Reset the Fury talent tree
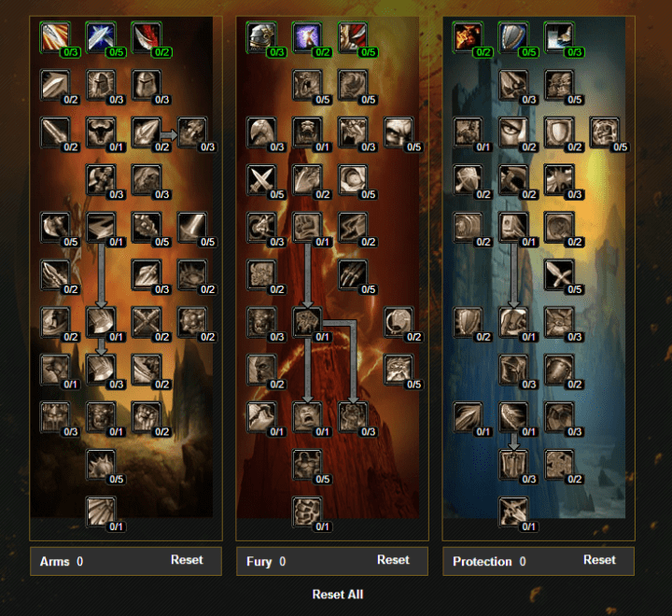 click(393, 560)
